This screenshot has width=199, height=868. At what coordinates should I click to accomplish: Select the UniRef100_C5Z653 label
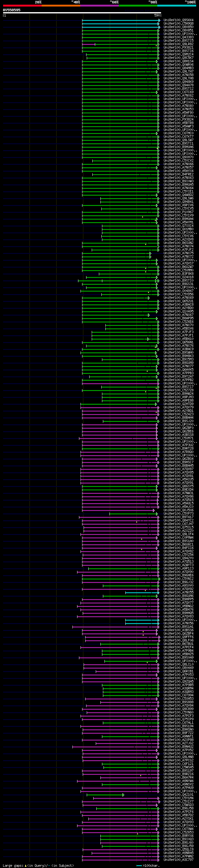click(x=178, y=833)
